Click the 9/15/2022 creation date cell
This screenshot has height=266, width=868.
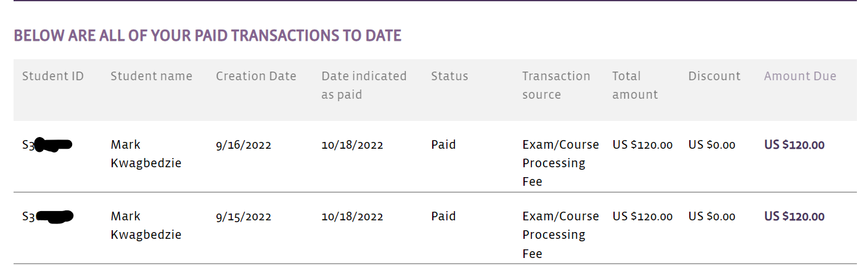tap(244, 217)
